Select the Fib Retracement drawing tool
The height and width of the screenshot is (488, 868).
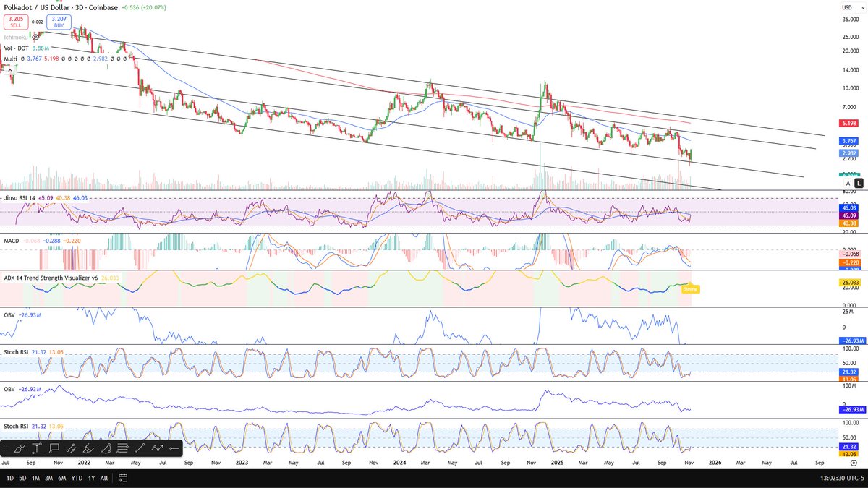point(122,448)
